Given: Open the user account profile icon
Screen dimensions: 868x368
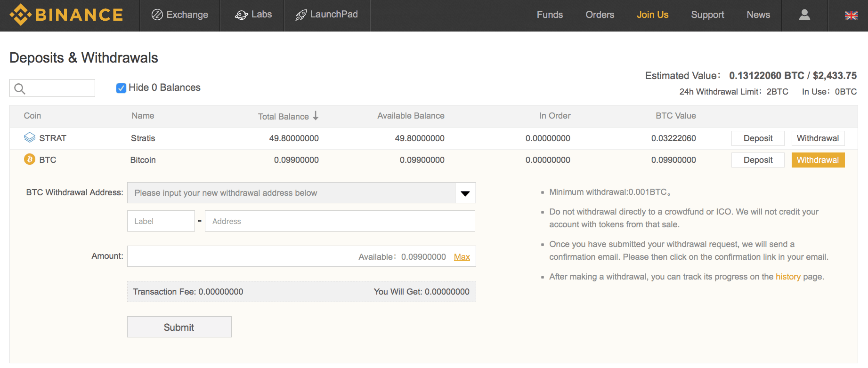Looking at the screenshot, I should click(x=804, y=15).
